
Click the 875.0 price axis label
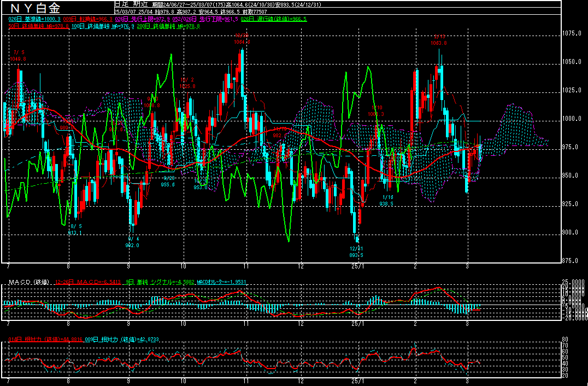click(x=572, y=261)
